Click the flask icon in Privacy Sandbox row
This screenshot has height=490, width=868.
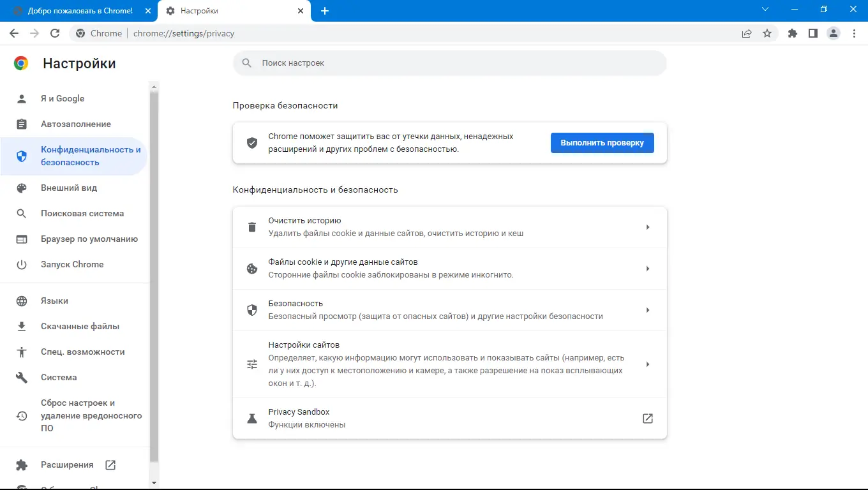pos(252,419)
